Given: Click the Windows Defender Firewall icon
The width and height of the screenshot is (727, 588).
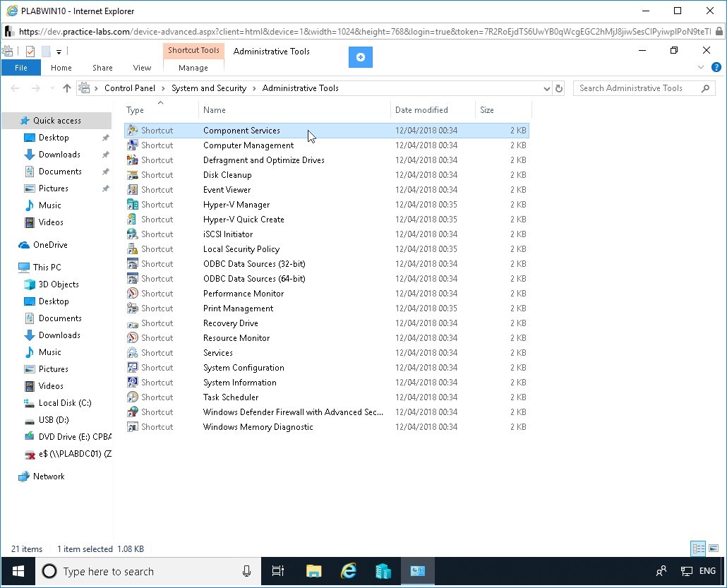Looking at the screenshot, I should 133,412.
